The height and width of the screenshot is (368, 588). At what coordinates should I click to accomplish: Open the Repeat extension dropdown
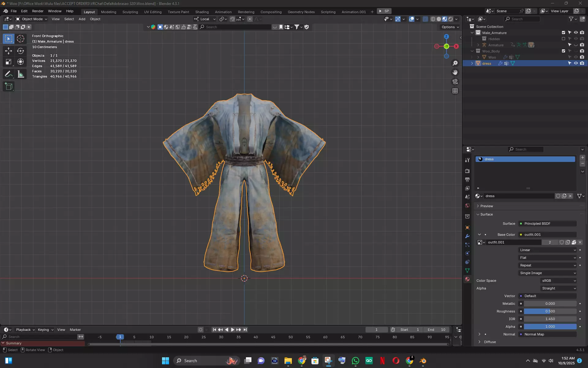click(548, 265)
